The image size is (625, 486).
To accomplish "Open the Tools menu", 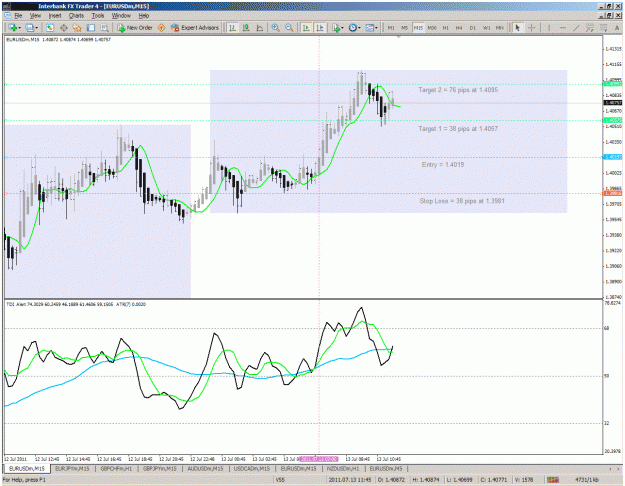I will [98, 16].
